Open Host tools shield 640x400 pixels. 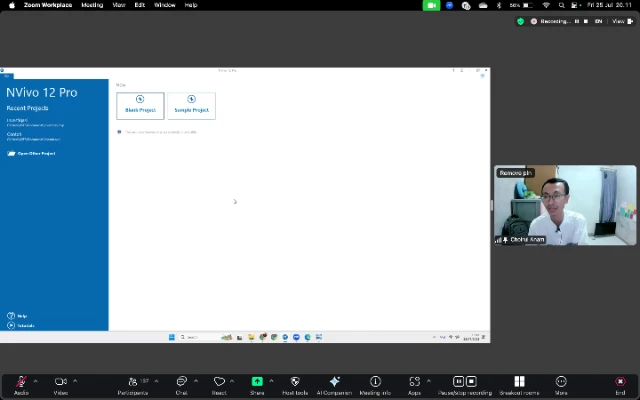295,385
